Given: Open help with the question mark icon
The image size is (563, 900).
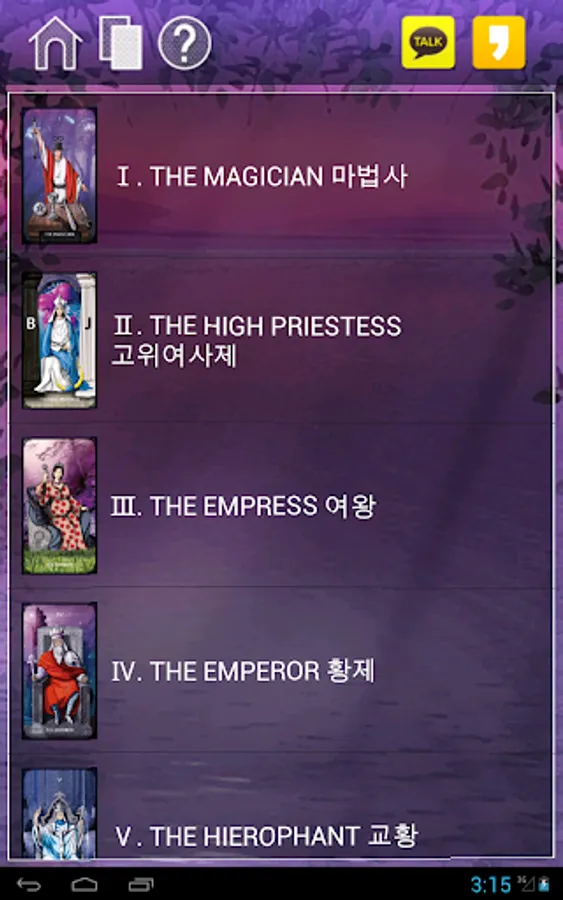Looking at the screenshot, I should pyautogui.click(x=184, y=44).
